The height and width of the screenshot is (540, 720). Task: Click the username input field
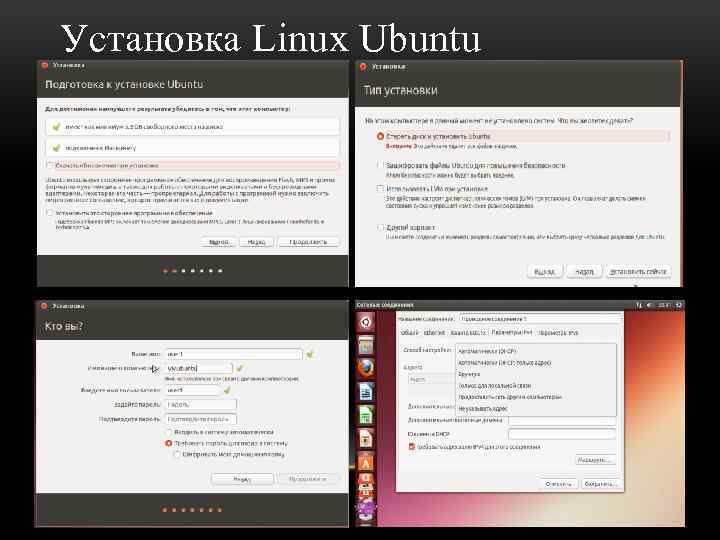[193, 390]
